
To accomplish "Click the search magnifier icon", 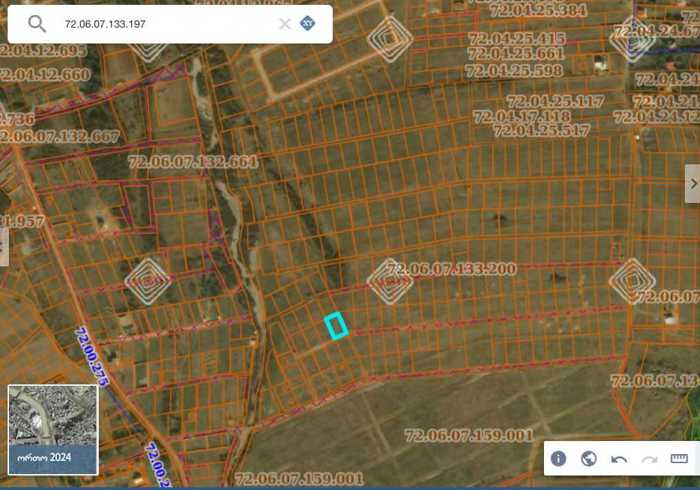I will (37, 24).
